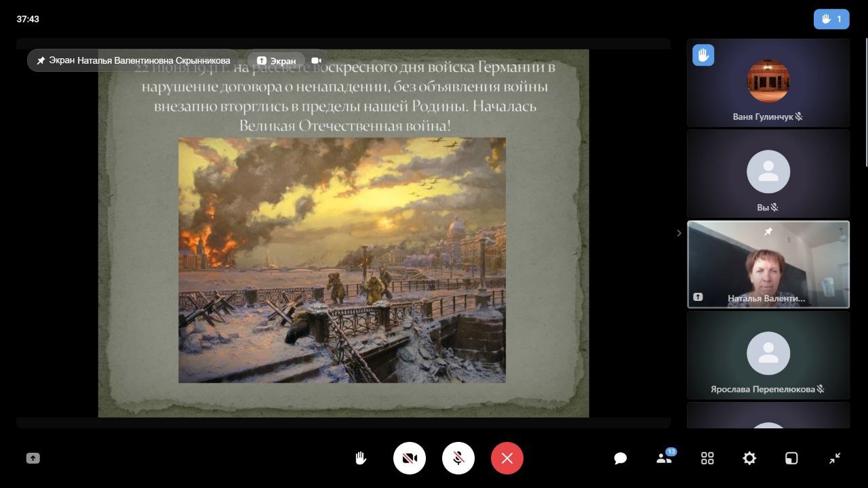Turn on the camera with video button
Image resolution: width=868 pixels, height=488 pixels.
click(x=409, y=458)
